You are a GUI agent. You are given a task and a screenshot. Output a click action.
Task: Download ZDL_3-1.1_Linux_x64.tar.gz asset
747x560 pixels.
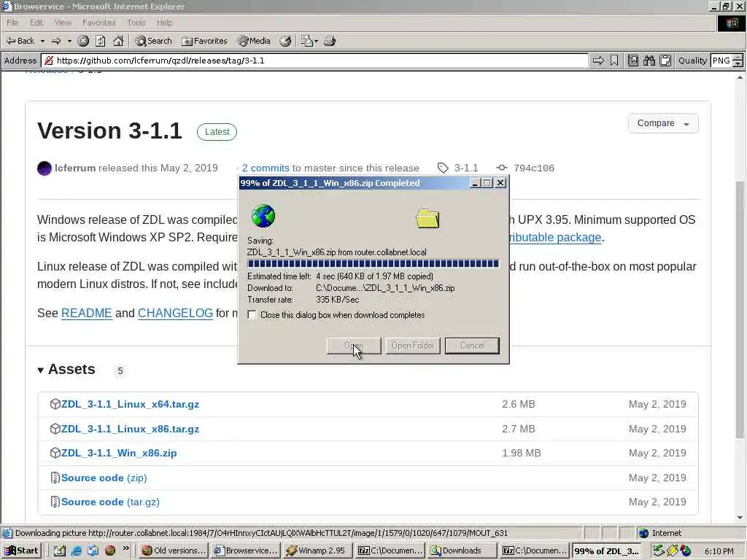(x=130, y=404)
